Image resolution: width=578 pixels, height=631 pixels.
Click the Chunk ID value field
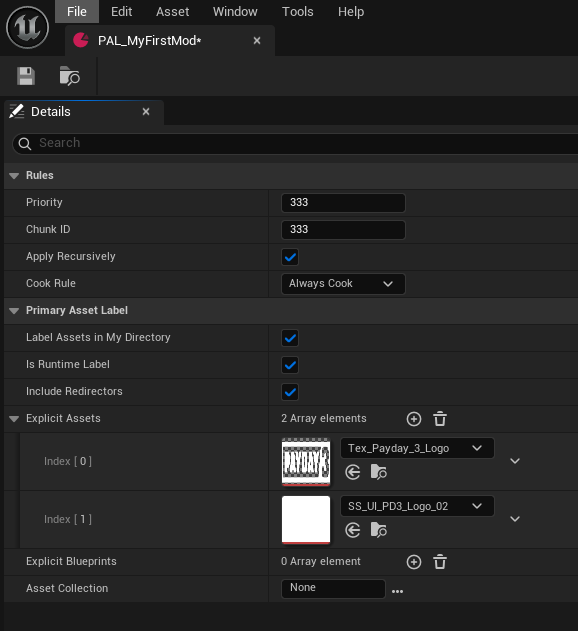(x=343, y=230)
